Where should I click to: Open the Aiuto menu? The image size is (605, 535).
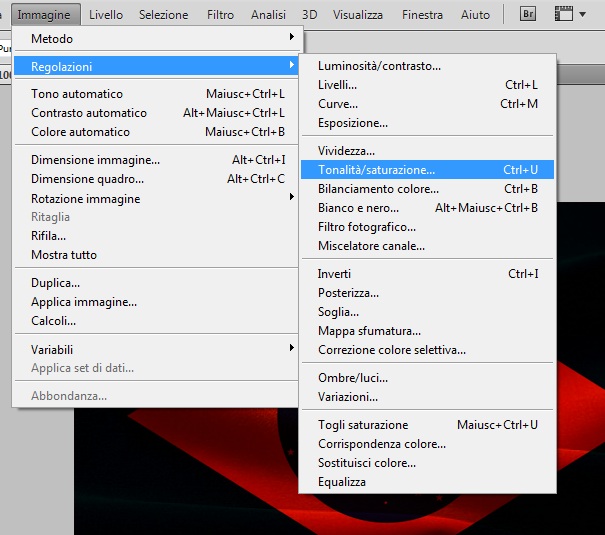tap(475, 15)
